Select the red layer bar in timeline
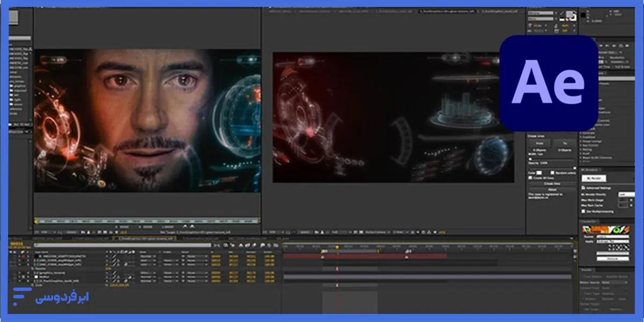Screen dimensions: 644x322 365,257
